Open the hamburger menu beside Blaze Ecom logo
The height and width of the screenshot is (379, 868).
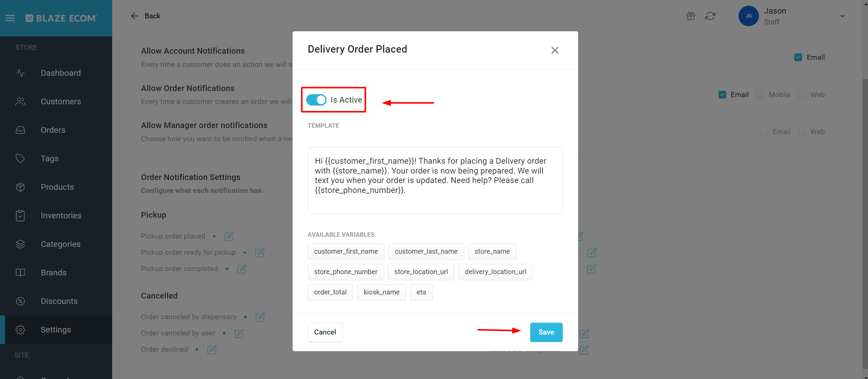pos(10,18)
